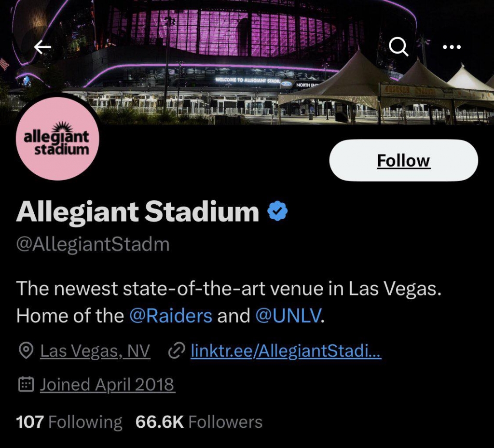Follow the Allegiant Stadium account
Viewport: 494px width, 448px height.
(403, 160)
